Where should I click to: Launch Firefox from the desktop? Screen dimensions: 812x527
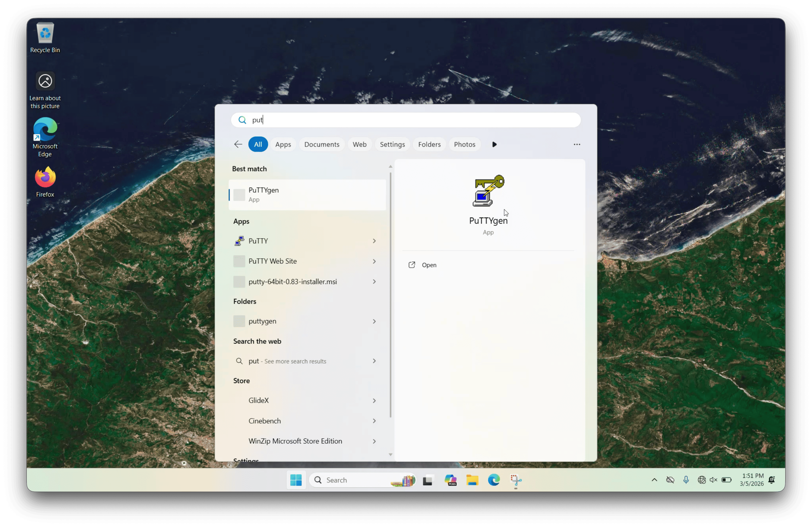[x=45, y=182]
